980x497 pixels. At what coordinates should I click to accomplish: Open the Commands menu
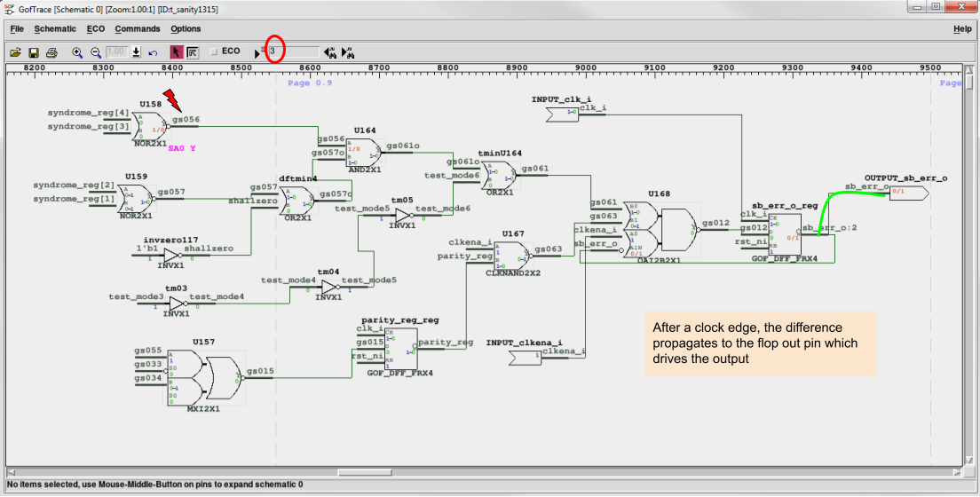click(x=138, y=28)
